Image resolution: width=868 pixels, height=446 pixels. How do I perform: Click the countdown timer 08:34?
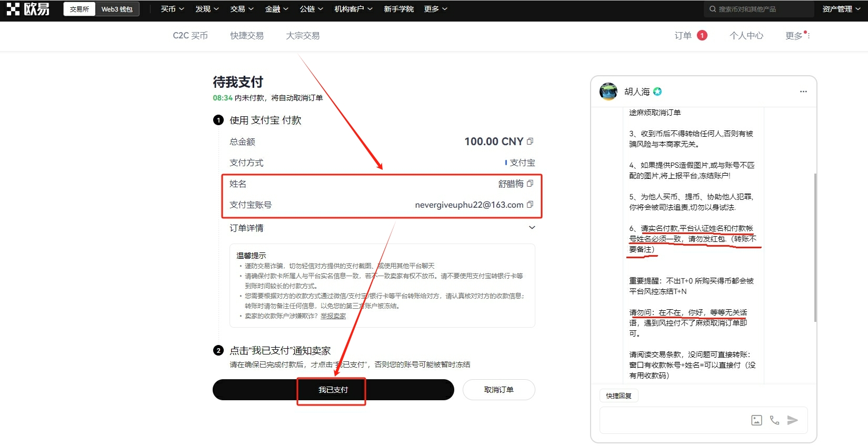pyautogui.click(x=223, y=98)
